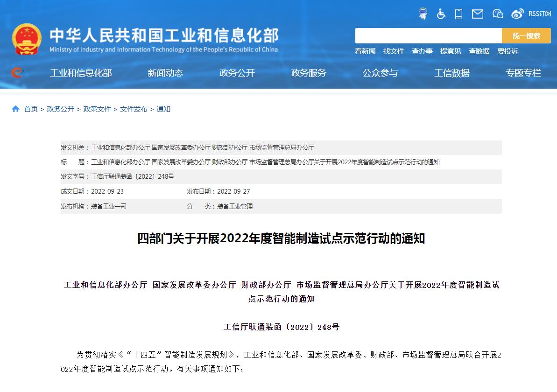The width and height of the screenshot is (557, 392).
Task: Click the robot assistant icon in header
Action: [423, 14]
